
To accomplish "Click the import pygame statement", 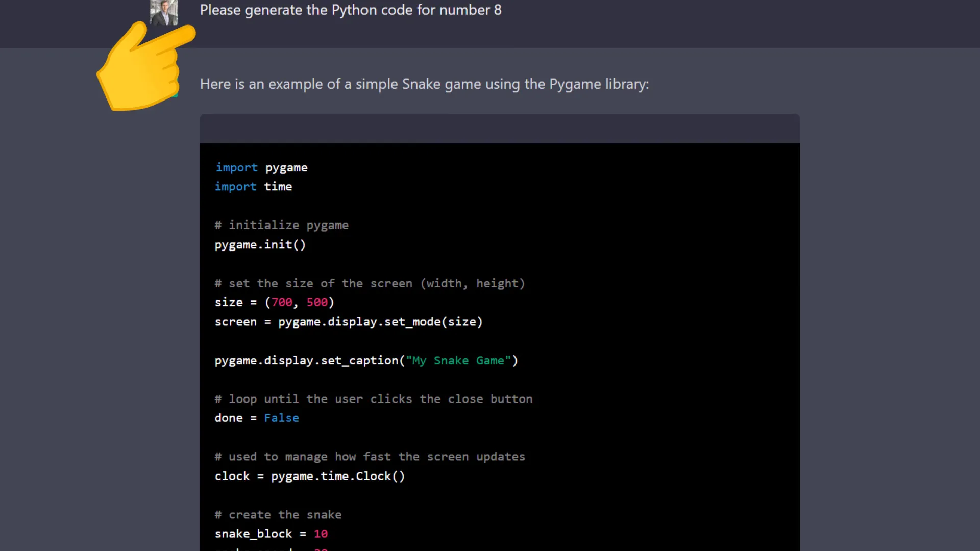I will point(261,167).
